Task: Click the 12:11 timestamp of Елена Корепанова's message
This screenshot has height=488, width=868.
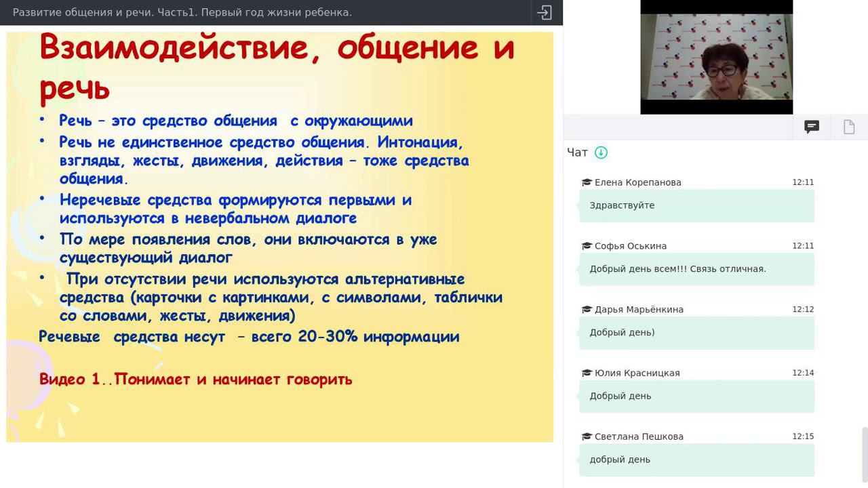Action: tap(803, 182)
